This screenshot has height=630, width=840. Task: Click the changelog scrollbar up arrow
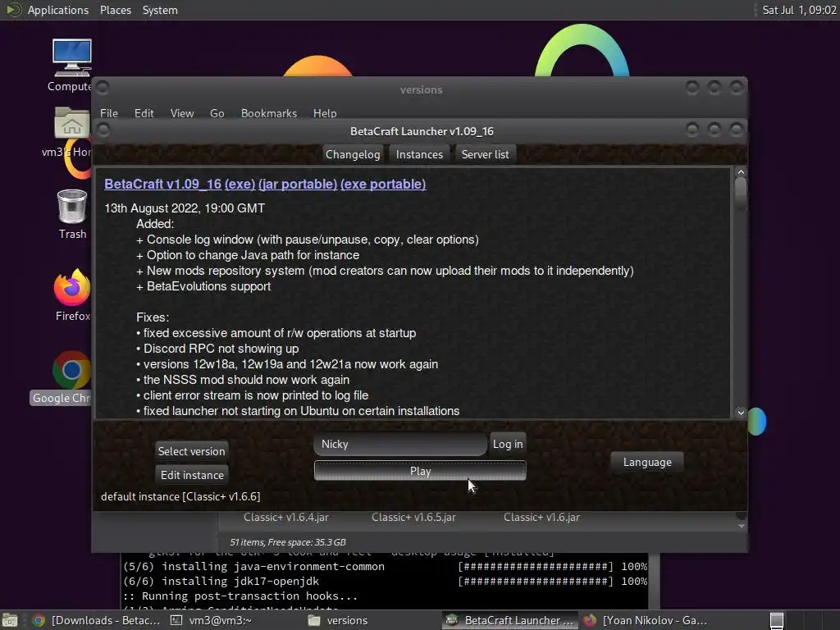click(x=741, y=172)
